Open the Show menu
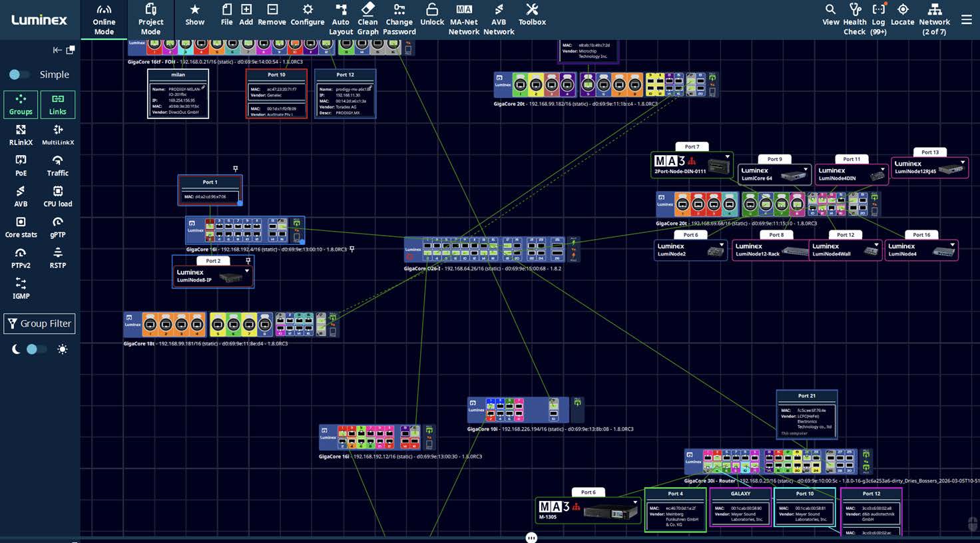 194,15
